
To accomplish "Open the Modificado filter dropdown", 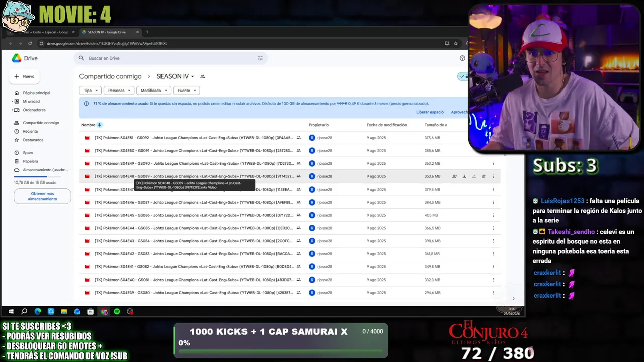I will 153,90.
